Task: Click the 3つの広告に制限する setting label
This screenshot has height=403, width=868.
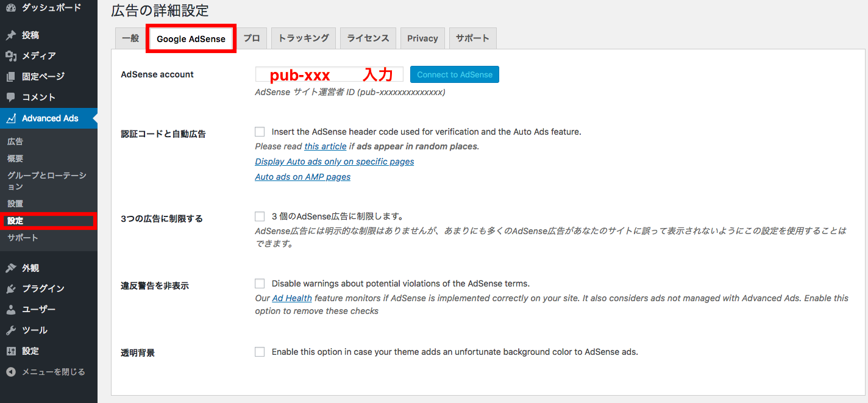Action: (162, 219)
